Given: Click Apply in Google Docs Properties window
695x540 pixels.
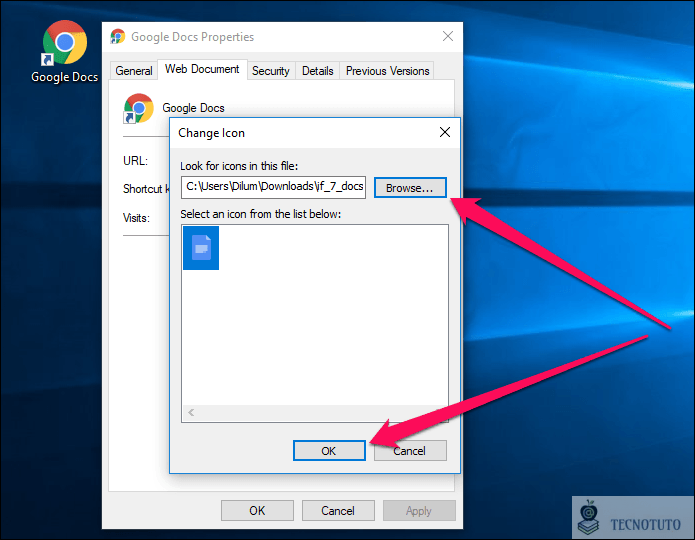Looking at the screenshot, I should pos(419,510).
